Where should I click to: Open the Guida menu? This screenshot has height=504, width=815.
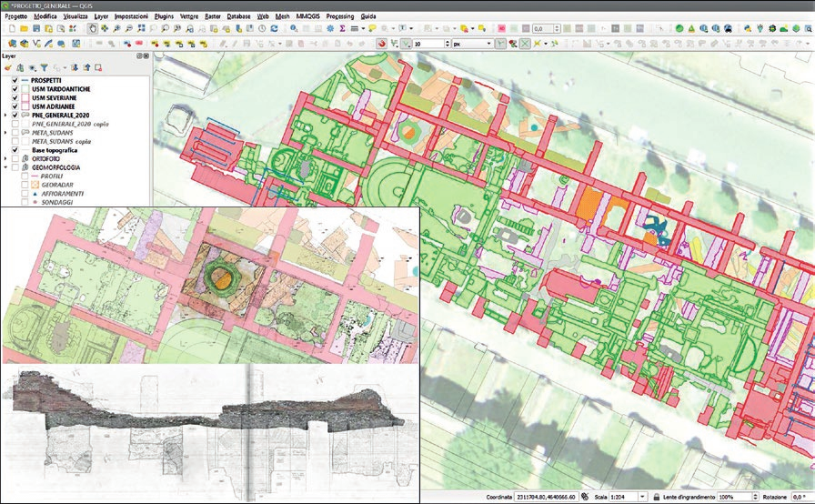click(368, 16)
